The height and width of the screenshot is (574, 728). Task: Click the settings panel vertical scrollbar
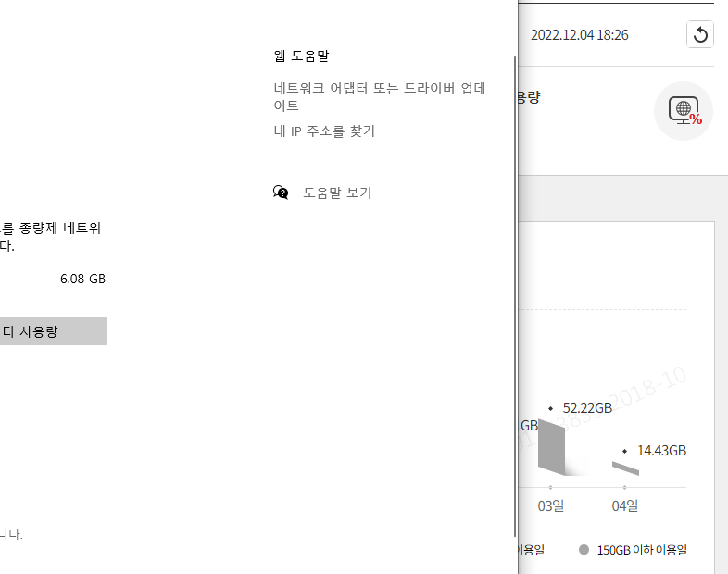pos(515,296)
